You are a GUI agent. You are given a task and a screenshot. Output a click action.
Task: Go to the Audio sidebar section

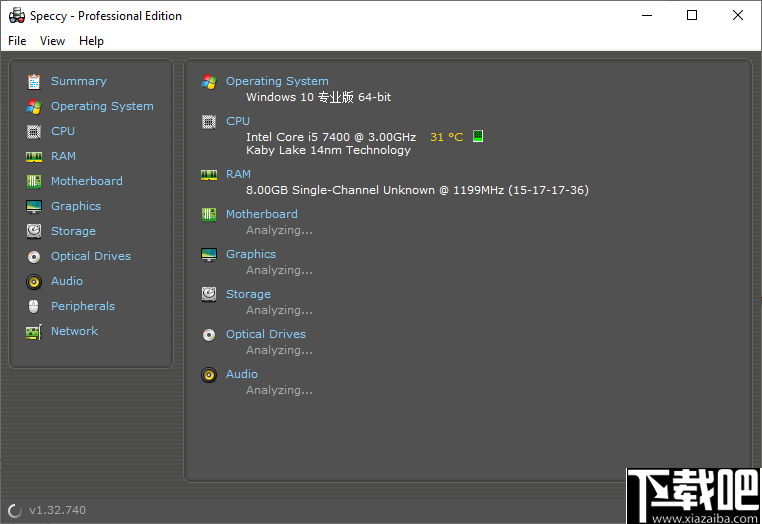67,281
